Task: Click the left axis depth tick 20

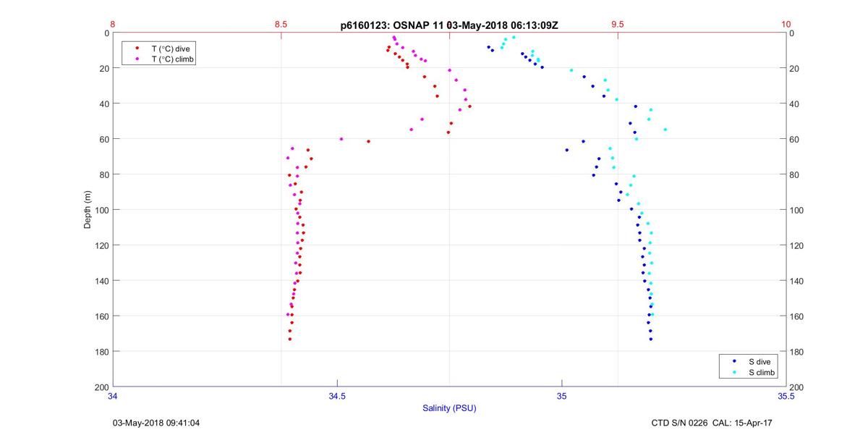Action: [104, 68]
